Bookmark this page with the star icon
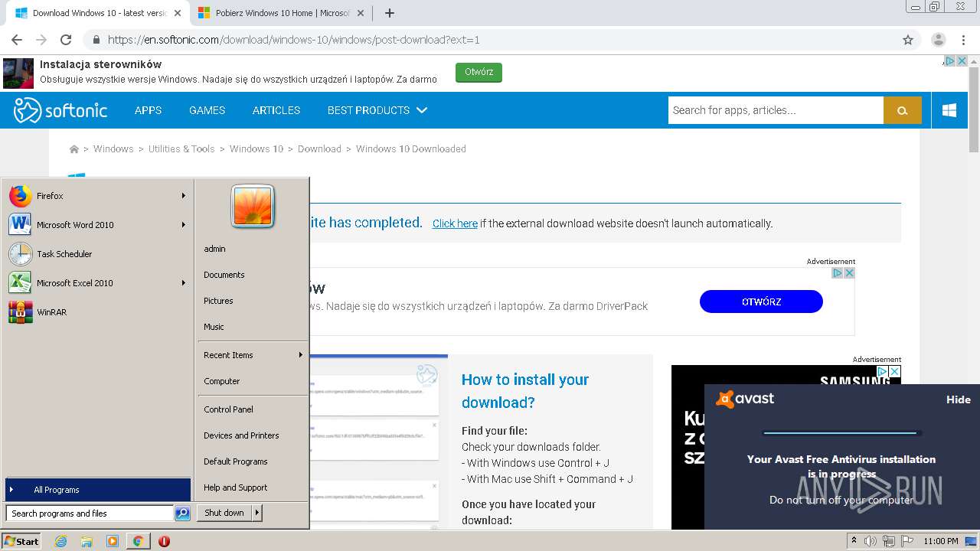The image size is (980, 551). tap(908, 40)
